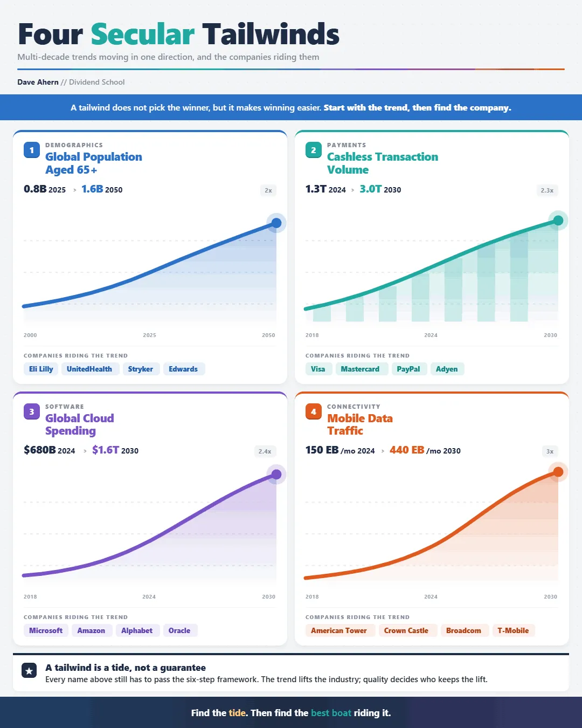
Task: Click the orange number 4 badge
Action: pos(314,411)
